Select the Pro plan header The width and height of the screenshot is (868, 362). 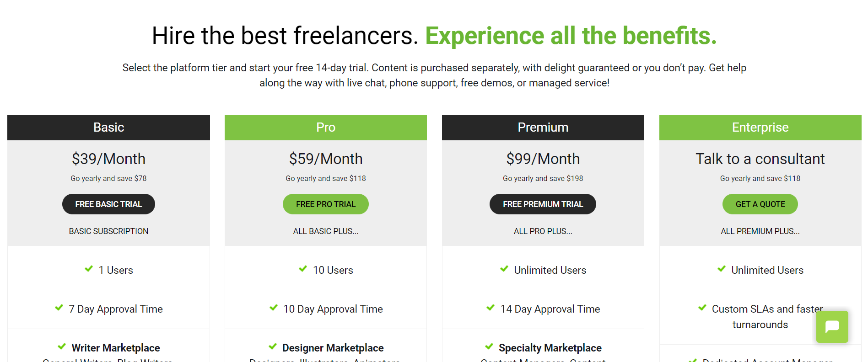326,128
